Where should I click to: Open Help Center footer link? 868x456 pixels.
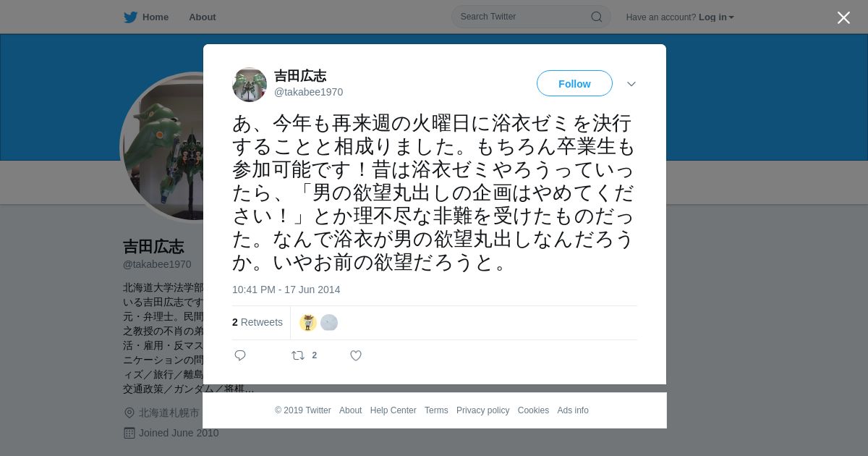393,410
